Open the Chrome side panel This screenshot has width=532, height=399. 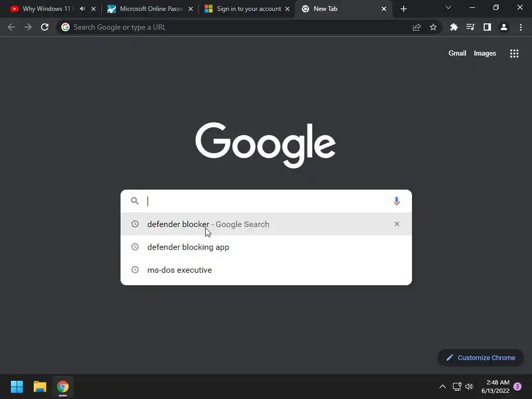(x=487, y=27)
